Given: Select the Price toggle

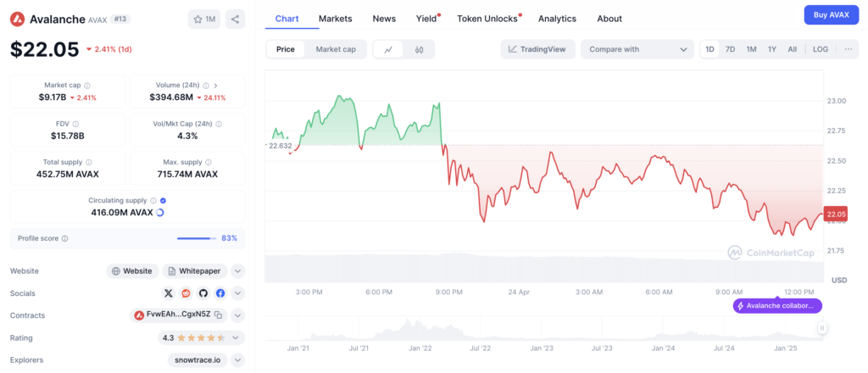Looking at the screenshot, I should (x=286, y=49).
